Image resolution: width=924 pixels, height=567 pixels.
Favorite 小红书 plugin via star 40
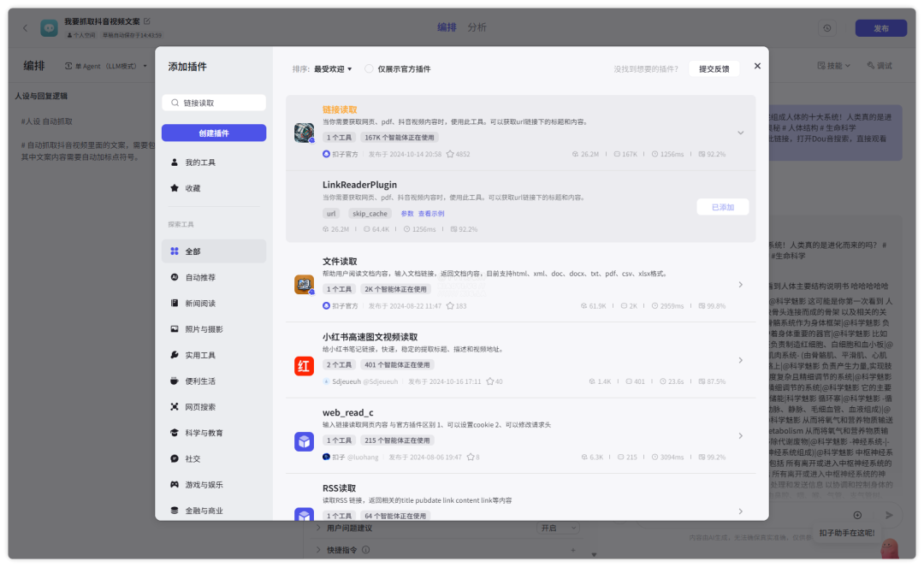tap(489, 381)
